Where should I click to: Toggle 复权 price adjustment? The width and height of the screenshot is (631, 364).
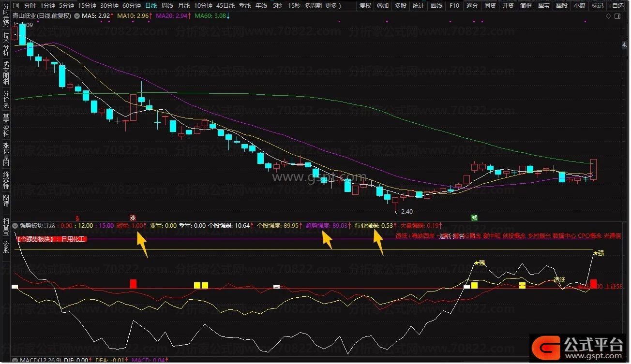coord(365,6)
